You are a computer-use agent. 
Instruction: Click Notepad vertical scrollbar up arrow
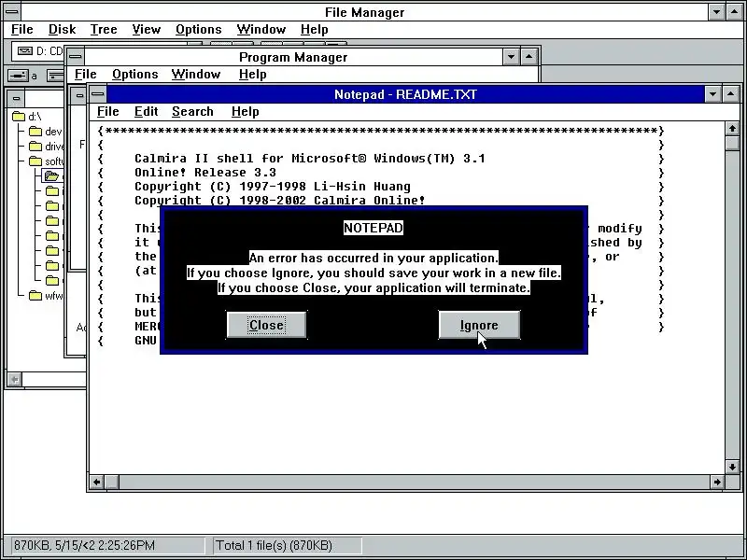(732, 129)
